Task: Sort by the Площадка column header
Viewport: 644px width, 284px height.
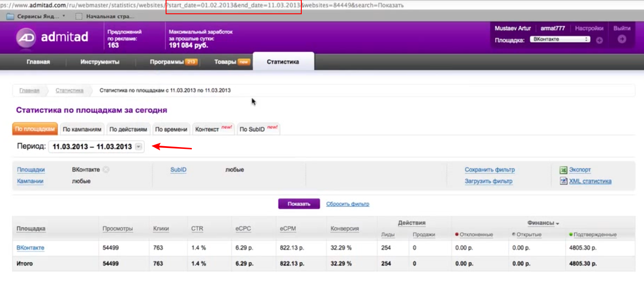Action: (31, 229)
